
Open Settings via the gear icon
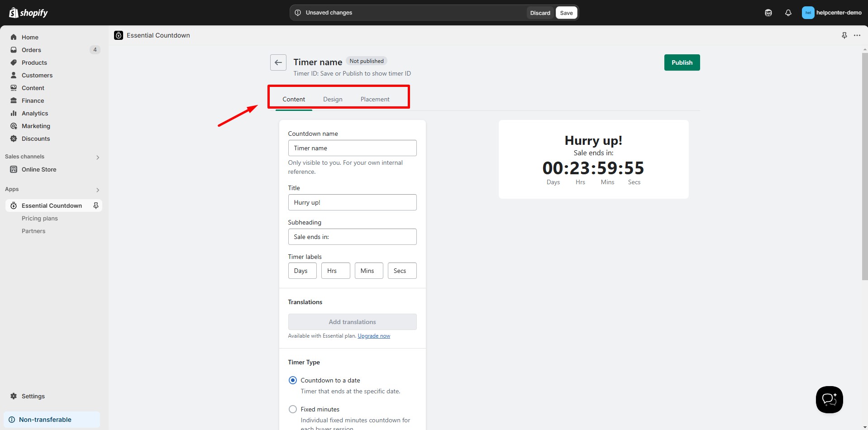pos(14,396)
